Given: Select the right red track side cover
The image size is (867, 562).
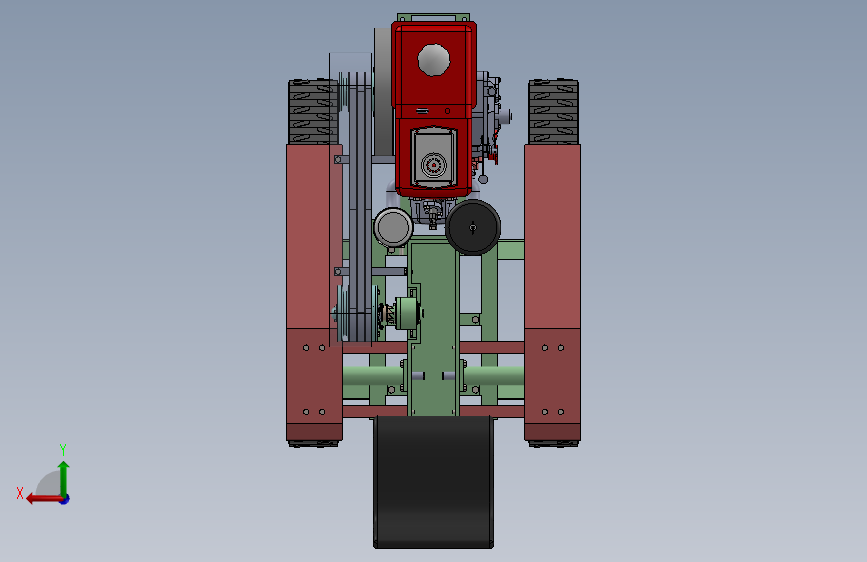Looking at the screenshot, I should coord(552,292).
